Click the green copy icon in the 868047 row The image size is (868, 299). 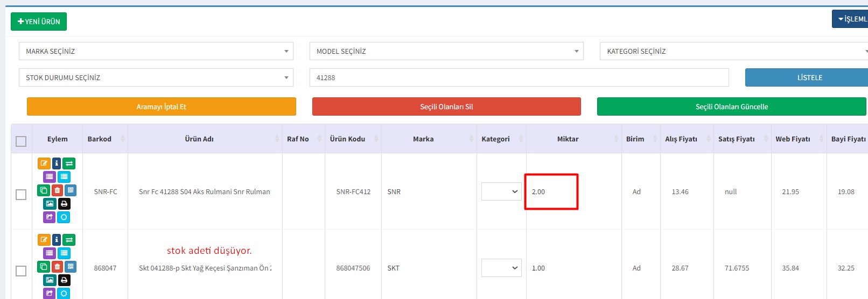[x=44, y=267]
